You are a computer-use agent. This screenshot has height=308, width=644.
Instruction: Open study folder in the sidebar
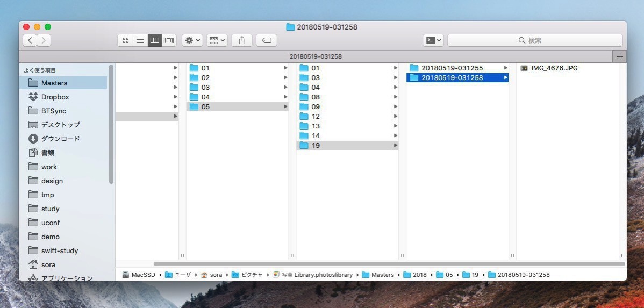tap(63, 209)
